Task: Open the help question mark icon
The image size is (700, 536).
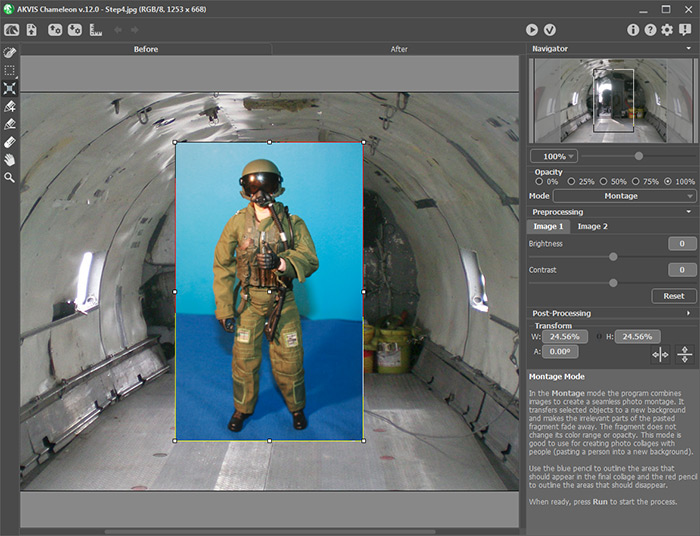Action: point(650,30)
